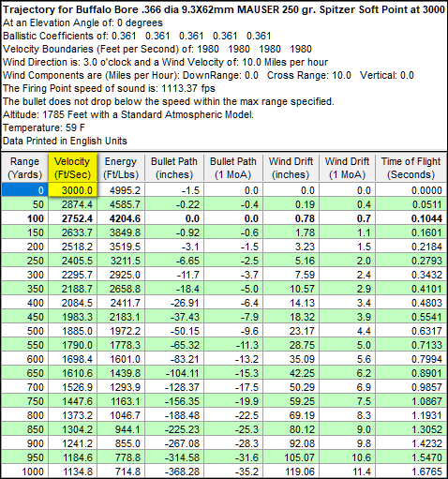Select time of flight 1.6765
The image size is (448, 479).
click(x=411, y=472)
